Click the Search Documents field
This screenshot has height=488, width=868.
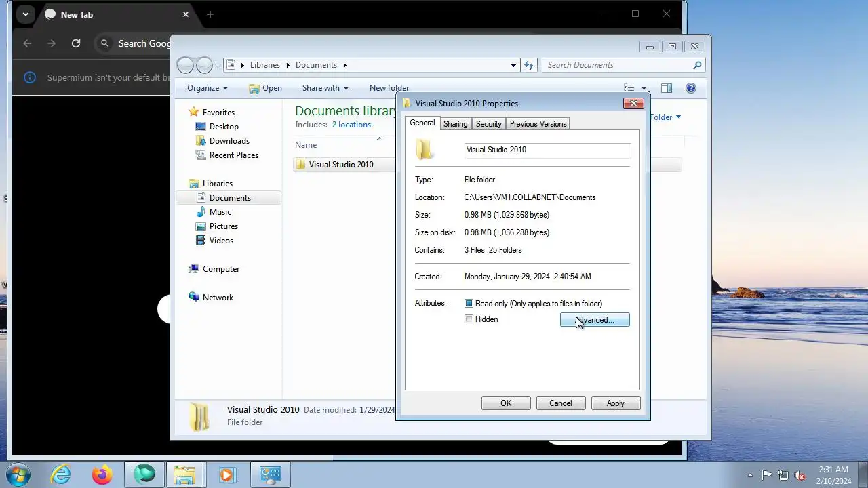[x=624, y=65]
